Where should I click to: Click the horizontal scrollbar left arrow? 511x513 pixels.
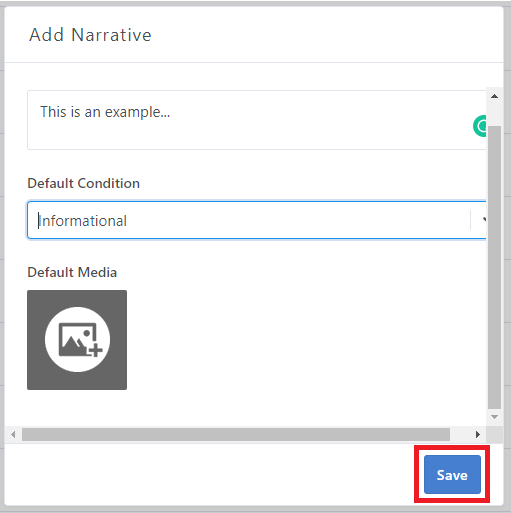point(13,435)
